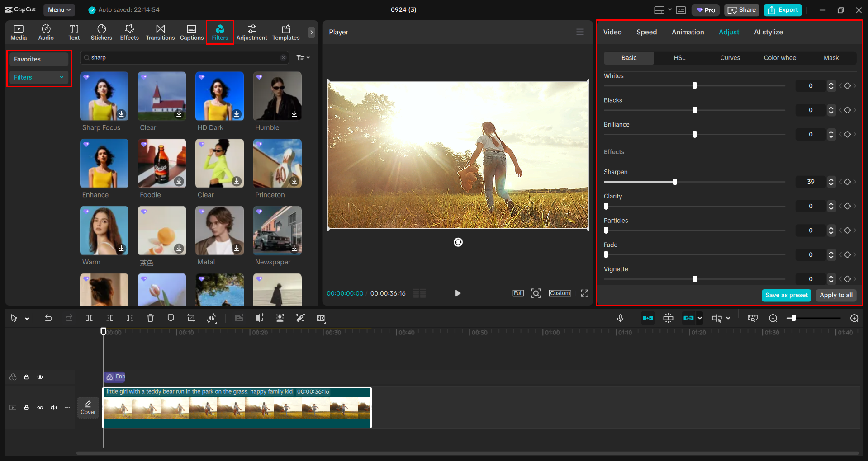Split the clip at the playhead

click(x=89, y=318)
